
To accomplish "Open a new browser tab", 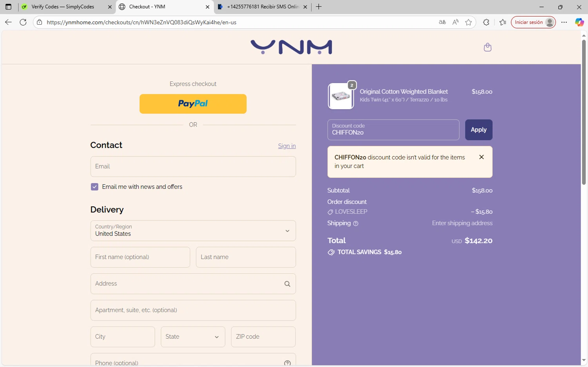I will [319, 7].
